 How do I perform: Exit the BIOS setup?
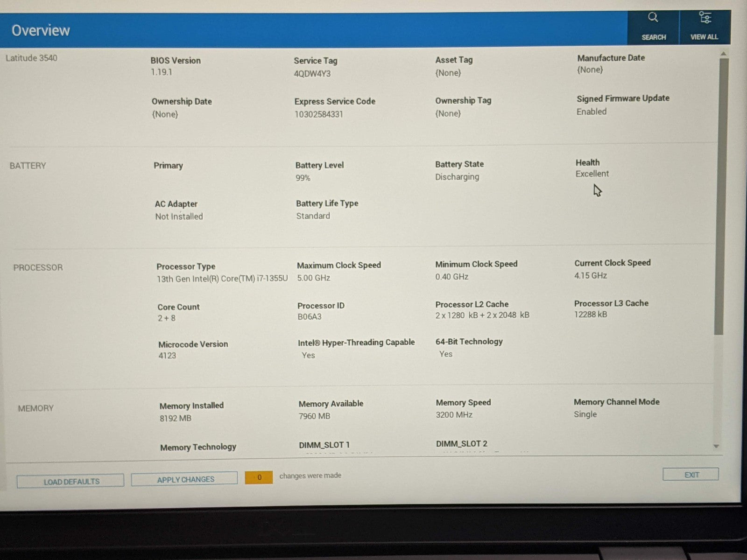click(x=691, y=475)
